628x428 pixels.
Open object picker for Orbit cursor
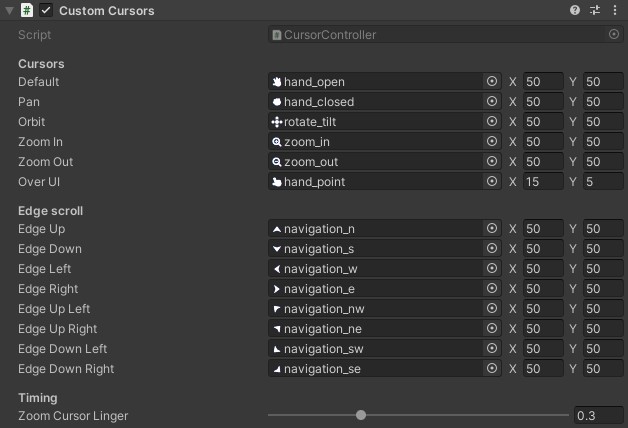492,121
